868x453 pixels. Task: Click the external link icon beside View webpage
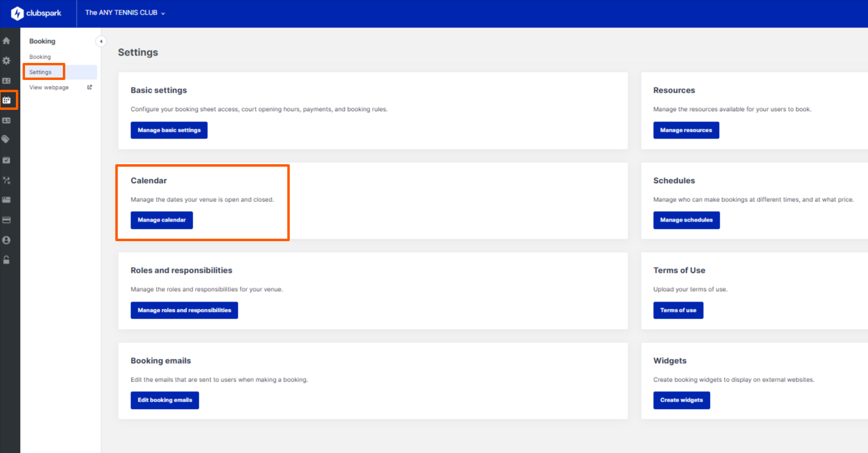point(90,87)
